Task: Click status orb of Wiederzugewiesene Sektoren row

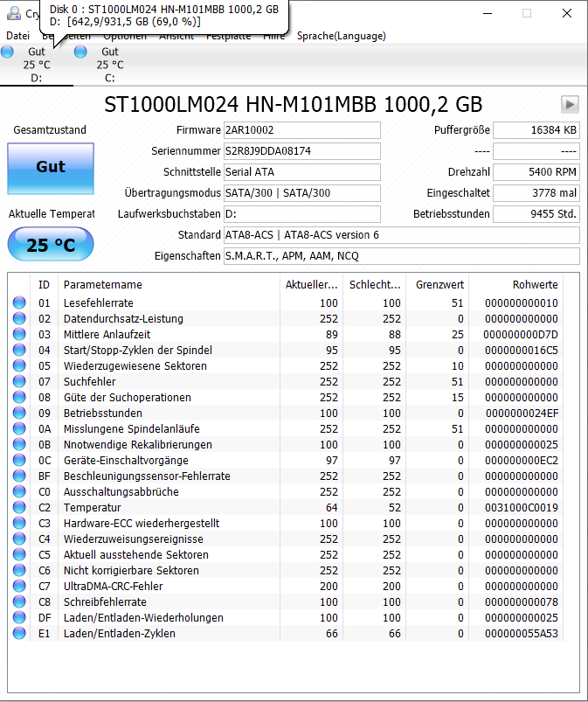Action: click(x=19, y=365)
